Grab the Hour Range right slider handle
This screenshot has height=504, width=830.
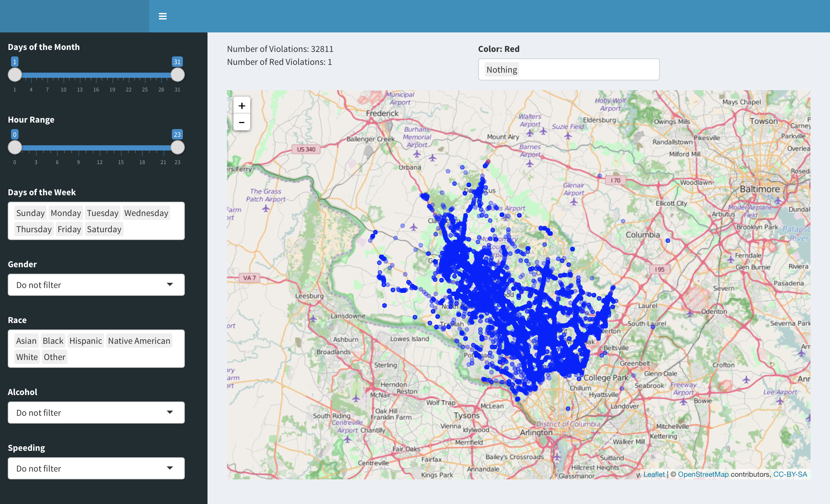click(178, 147)
